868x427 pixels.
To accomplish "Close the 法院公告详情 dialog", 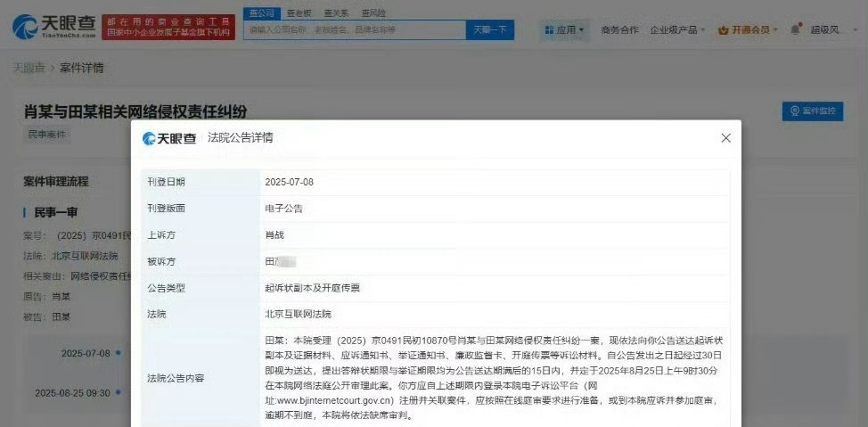I will (725, 138).
